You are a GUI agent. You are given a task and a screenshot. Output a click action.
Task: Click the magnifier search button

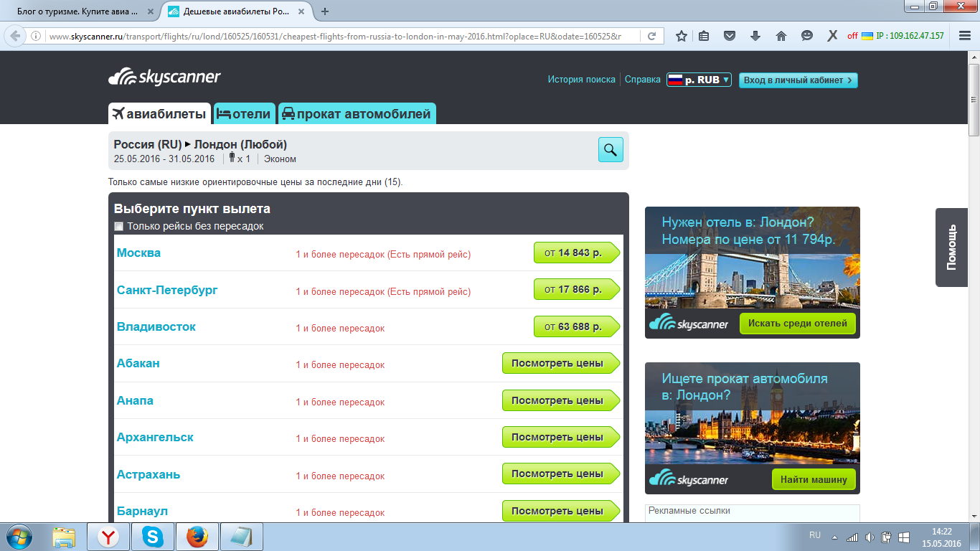point(611,149)
